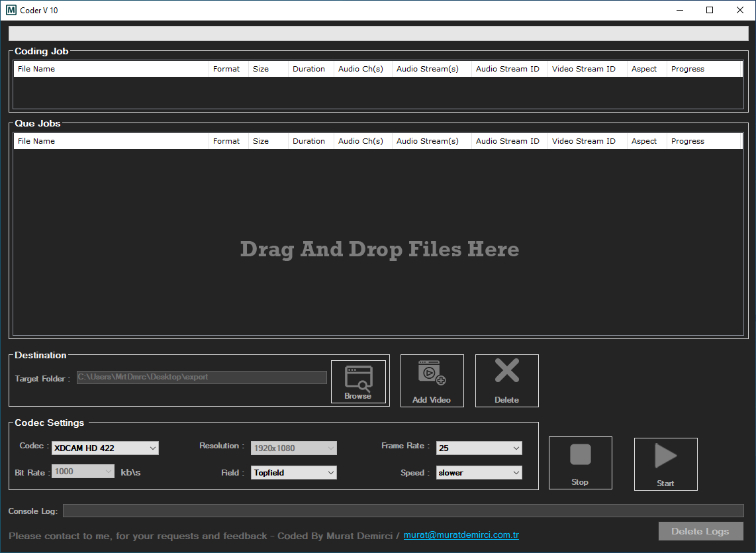This screenshot has height=553, width=756.
Task: Click the Target Folder path field
Action: (201, 377)
